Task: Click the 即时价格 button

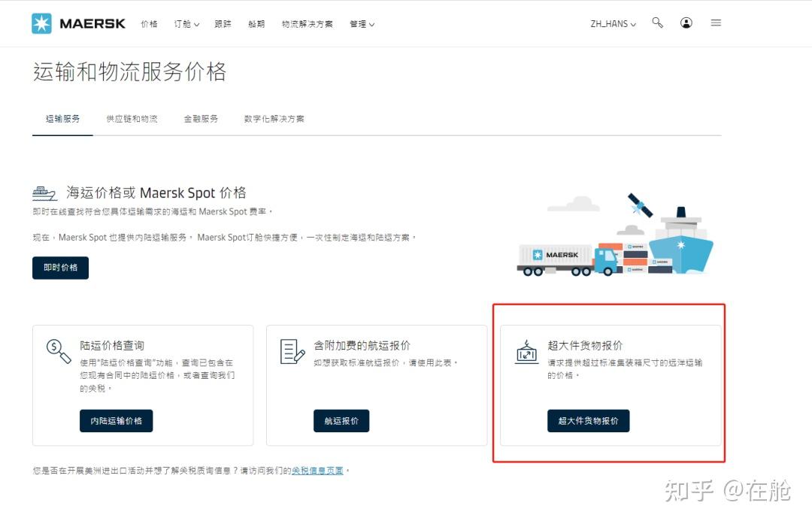Action: pos(60,268)
